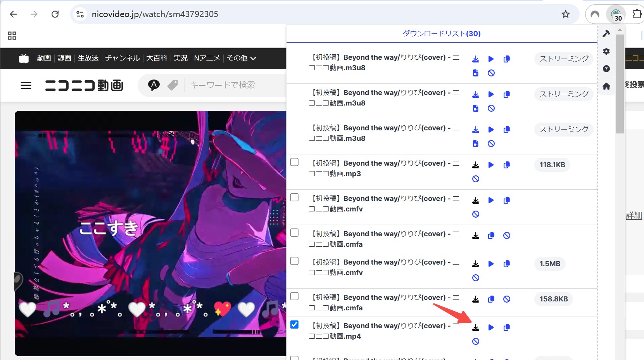
Task: Click the tag search icon in search bar
Action: click(x=173, y=85)
